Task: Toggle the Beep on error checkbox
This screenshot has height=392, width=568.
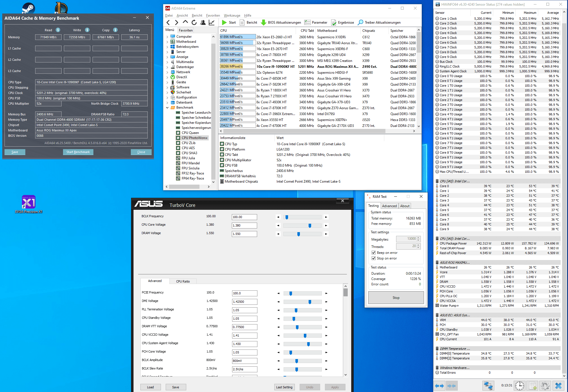Action: coord(374,253)
